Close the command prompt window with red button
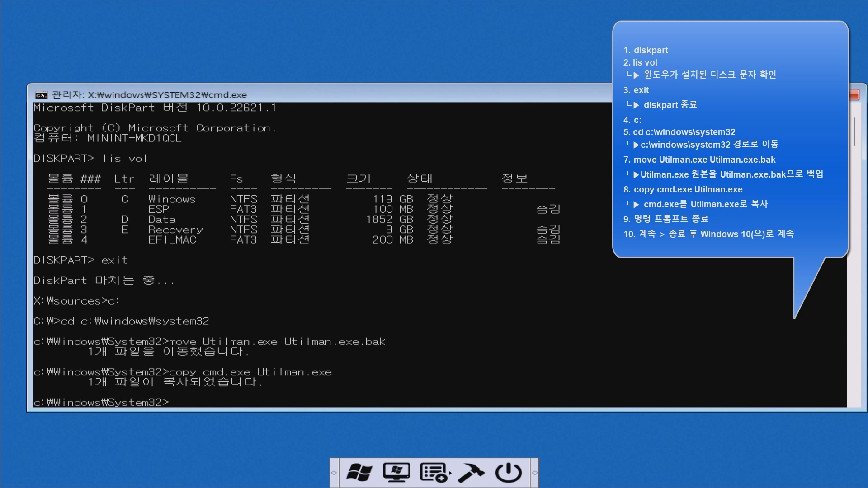 point(854,94)
